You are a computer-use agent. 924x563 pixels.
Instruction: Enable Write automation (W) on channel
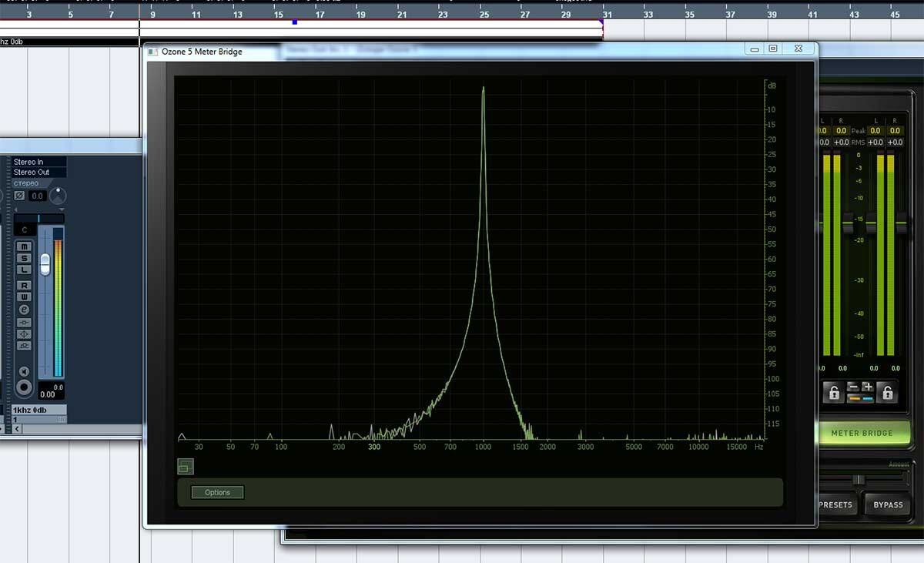pos(25,297)
